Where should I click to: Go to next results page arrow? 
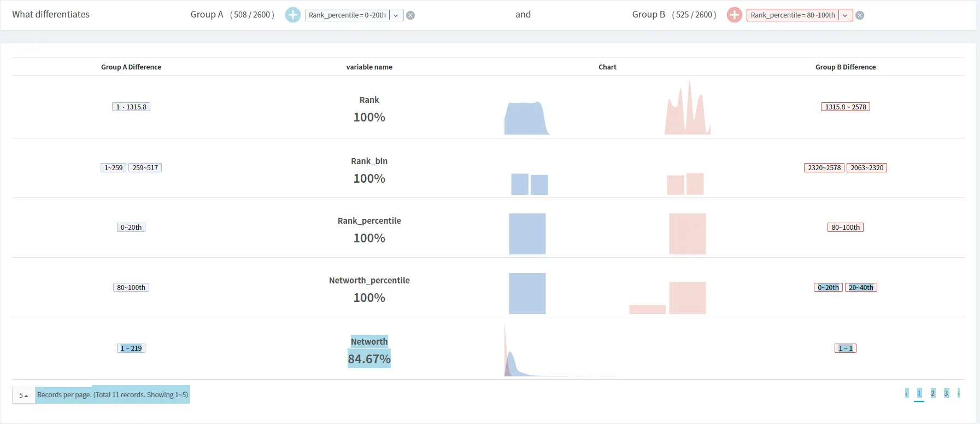959,393
